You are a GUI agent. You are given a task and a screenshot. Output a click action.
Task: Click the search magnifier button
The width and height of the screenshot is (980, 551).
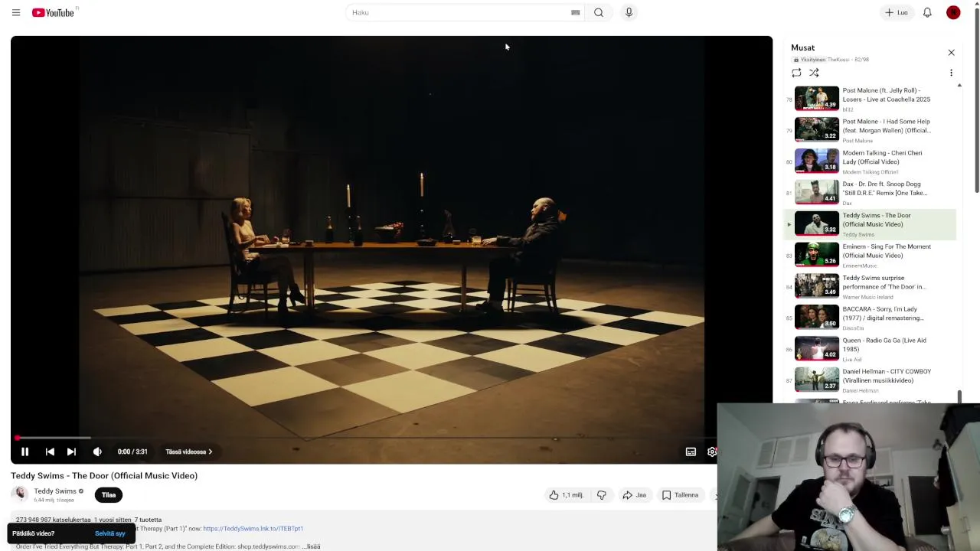tap(599, 12)
